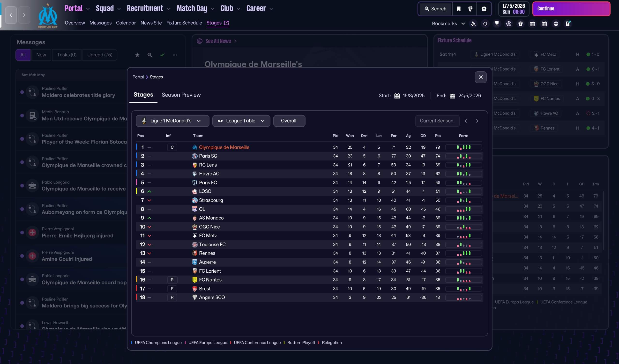The height and width of the screenshot is (364, 619).
Task: Click the mark-all-read checkmark in Messages
Action: pos(162,55)
